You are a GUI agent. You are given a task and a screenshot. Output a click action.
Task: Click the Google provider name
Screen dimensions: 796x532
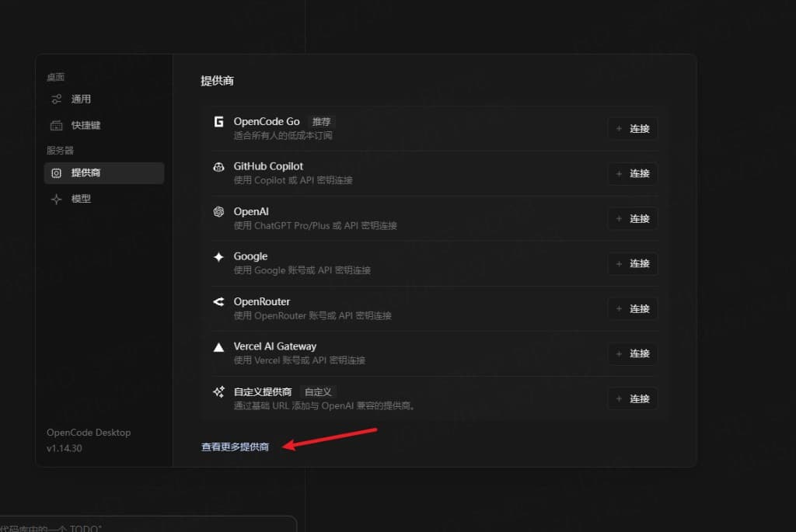coord(250,256)
